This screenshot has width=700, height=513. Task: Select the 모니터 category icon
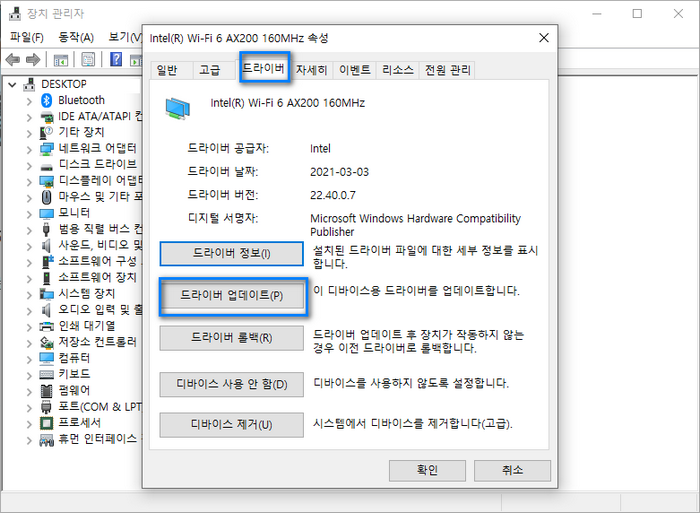(46, 214)
